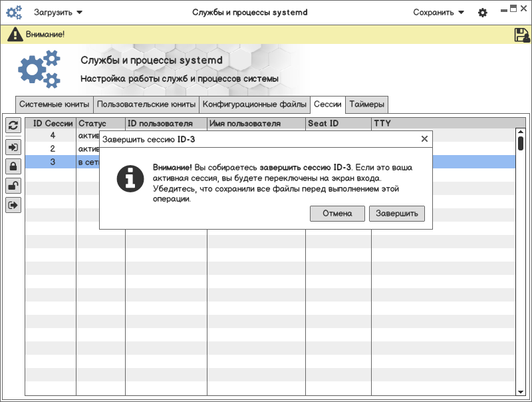The image size is (532, 402).
Task: Open the 'Загрузить' dropdown menu
Action: [59, 13]
